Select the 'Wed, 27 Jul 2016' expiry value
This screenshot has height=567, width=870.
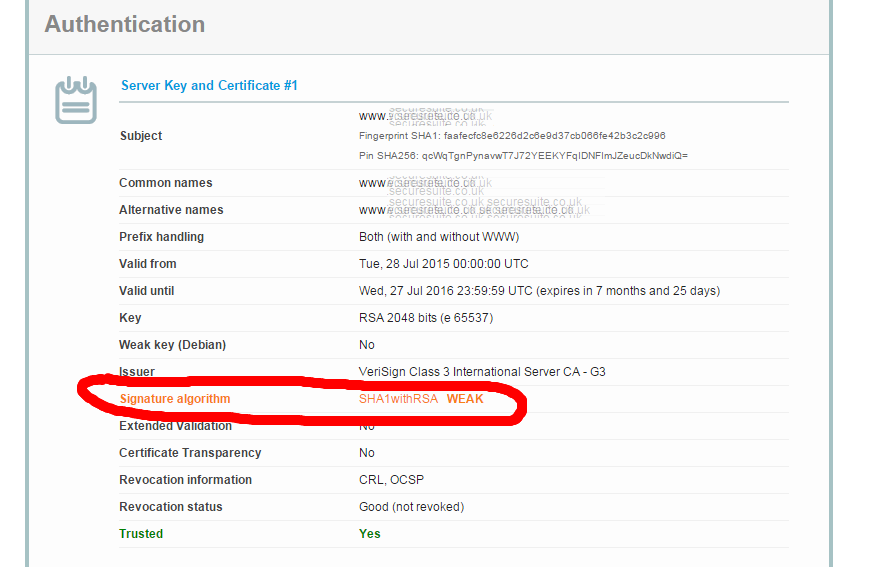coord(539,291)
